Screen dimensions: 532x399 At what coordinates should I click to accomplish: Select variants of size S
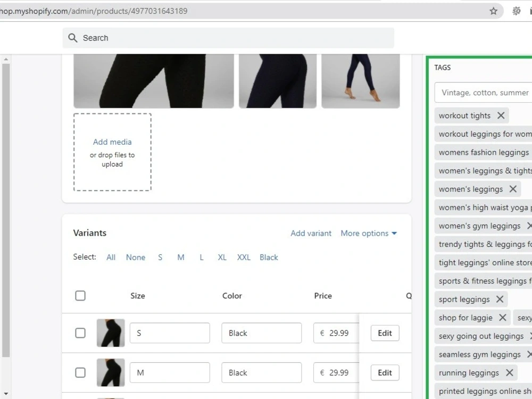[160, 257]
